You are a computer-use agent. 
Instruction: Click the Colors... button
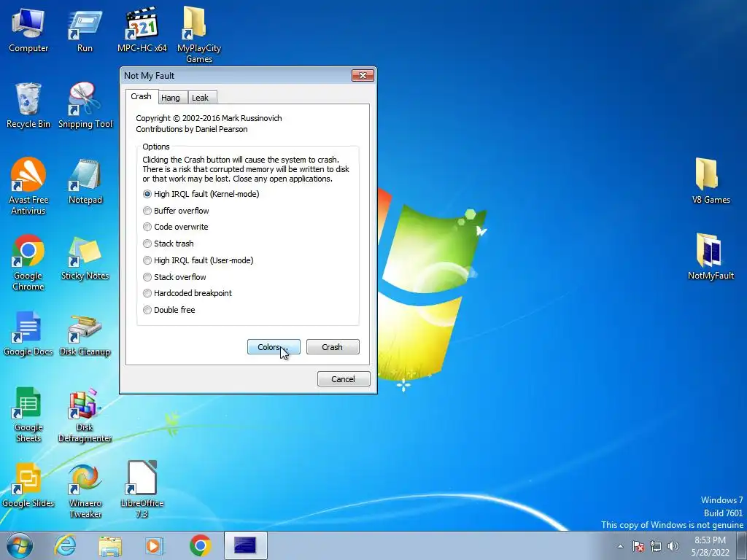[x=274, y=346]
